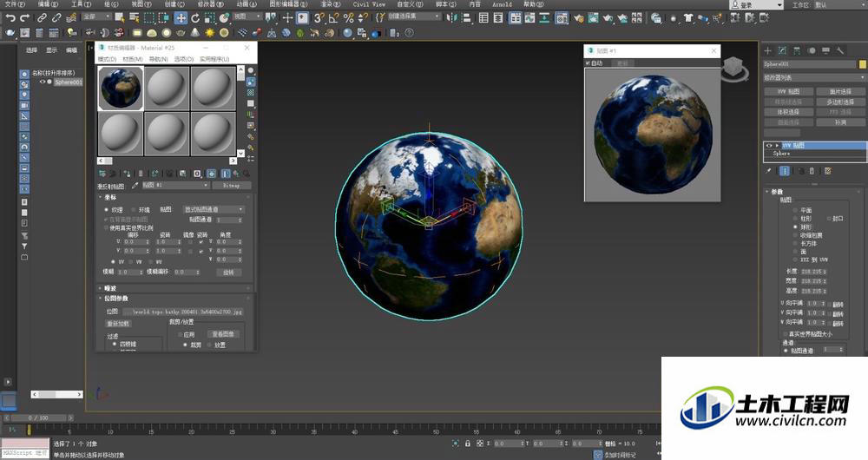
Task: Select the Planar (平面) mapping radio
Action: click(795, 210)
